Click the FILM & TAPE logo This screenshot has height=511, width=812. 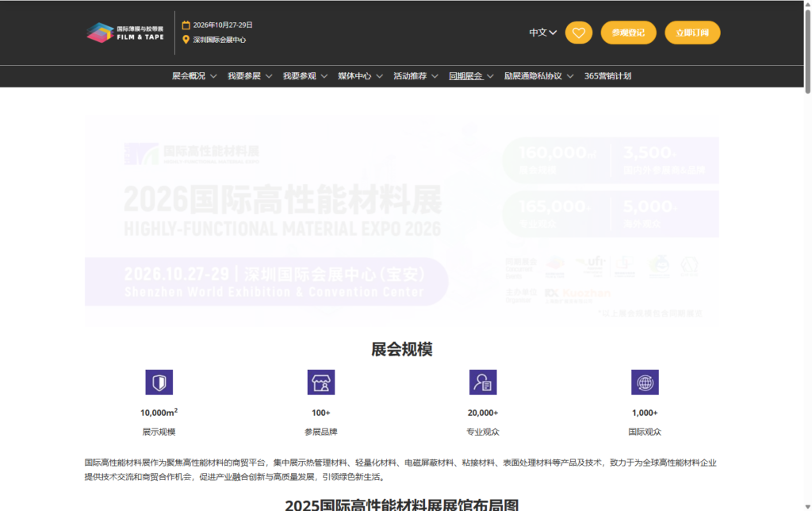click(124, 33)
